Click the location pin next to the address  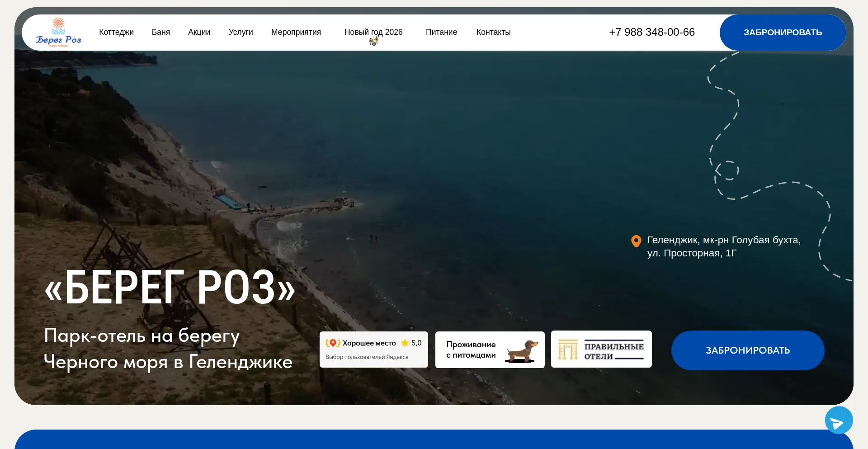(x=636, y=241)
